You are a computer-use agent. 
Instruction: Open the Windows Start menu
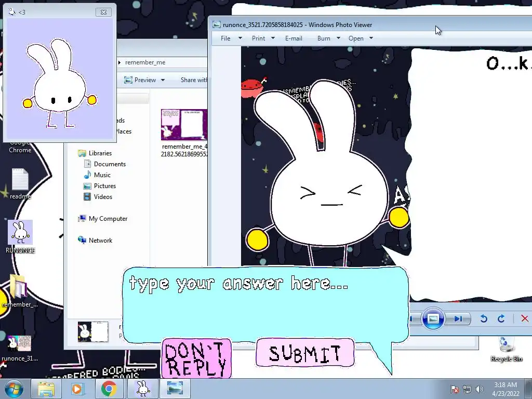14,389
